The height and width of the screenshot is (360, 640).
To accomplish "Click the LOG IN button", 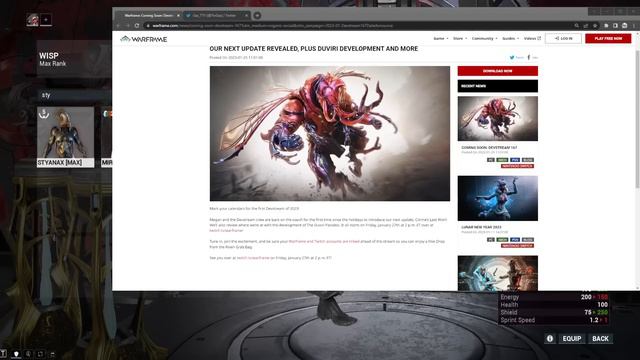I will (x=563, y=38).
